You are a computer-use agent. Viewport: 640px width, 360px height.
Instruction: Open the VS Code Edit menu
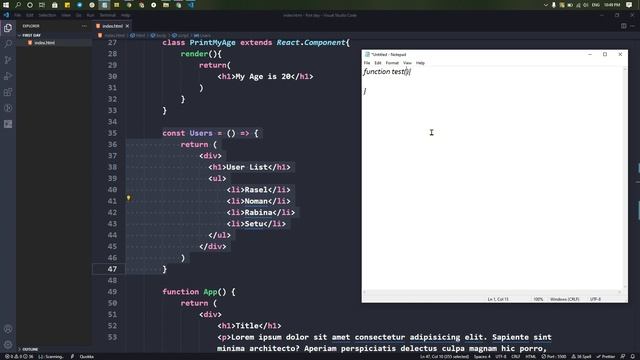coord(30,15)
